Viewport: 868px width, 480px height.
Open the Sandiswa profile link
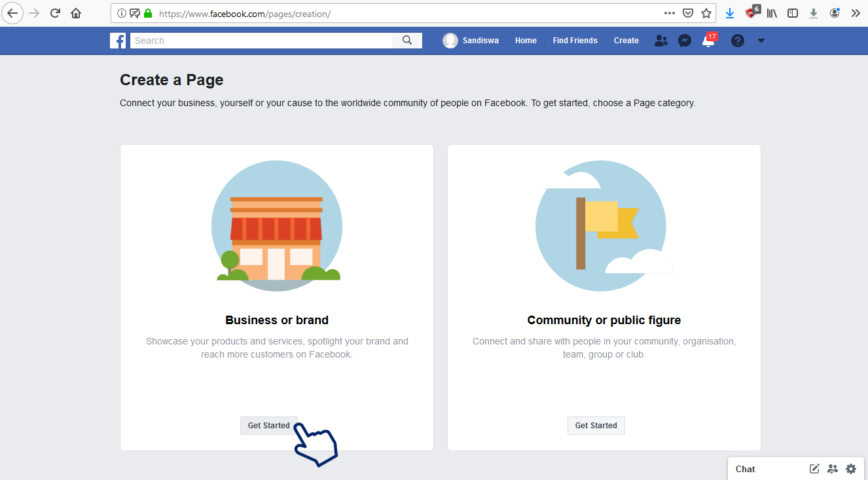[471, 41]
